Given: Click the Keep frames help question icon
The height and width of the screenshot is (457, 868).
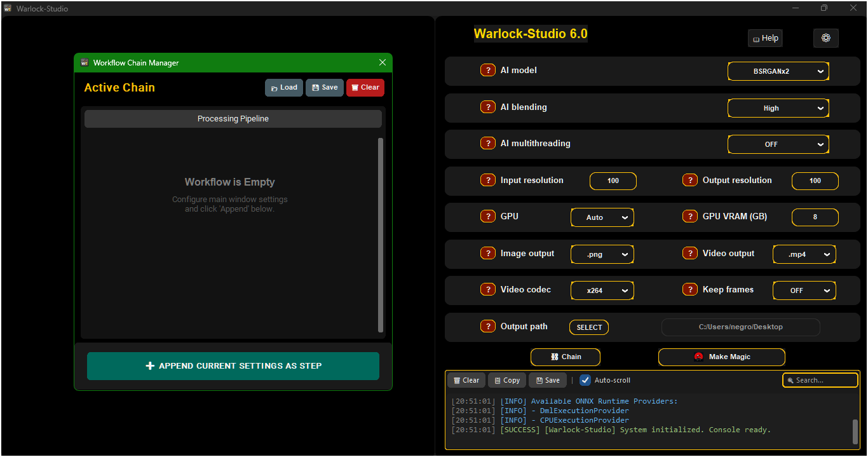Looking at the screenshot, I should point(690,290).
